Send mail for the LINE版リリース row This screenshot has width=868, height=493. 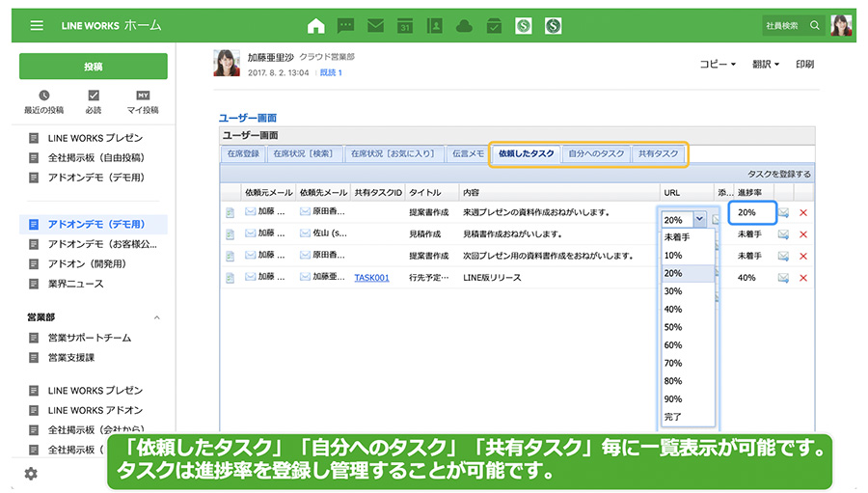coord(783,278)
